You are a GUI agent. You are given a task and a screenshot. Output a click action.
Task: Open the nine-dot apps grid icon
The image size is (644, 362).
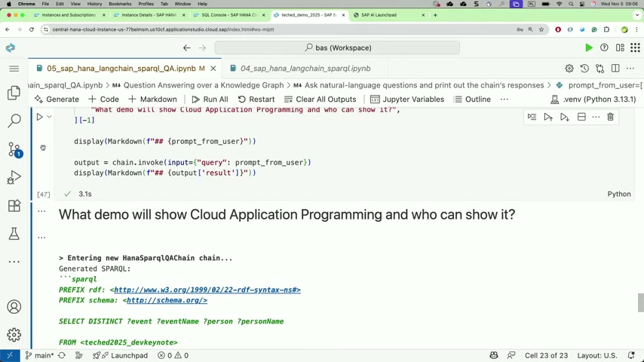(636, 48)
